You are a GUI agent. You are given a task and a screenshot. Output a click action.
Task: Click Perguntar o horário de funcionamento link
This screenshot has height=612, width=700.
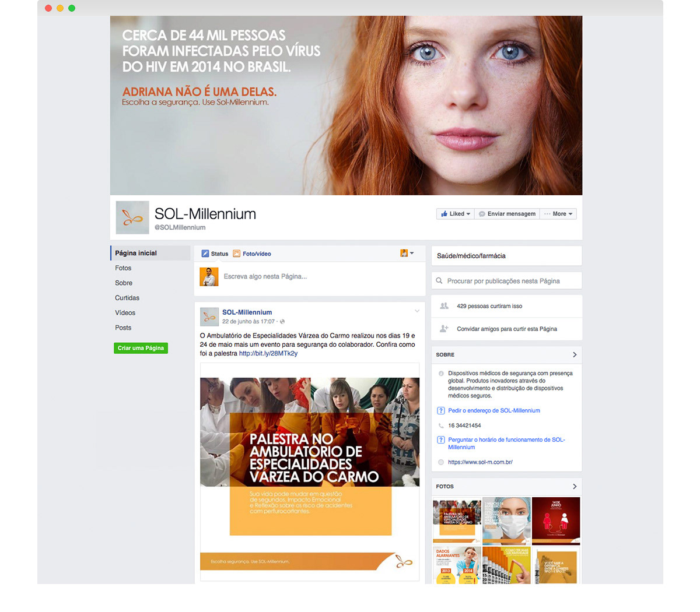(506, 444)
